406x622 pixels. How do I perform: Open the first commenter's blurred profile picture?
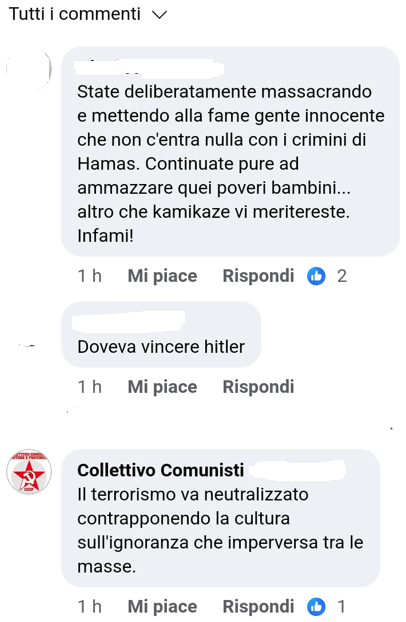29,69
